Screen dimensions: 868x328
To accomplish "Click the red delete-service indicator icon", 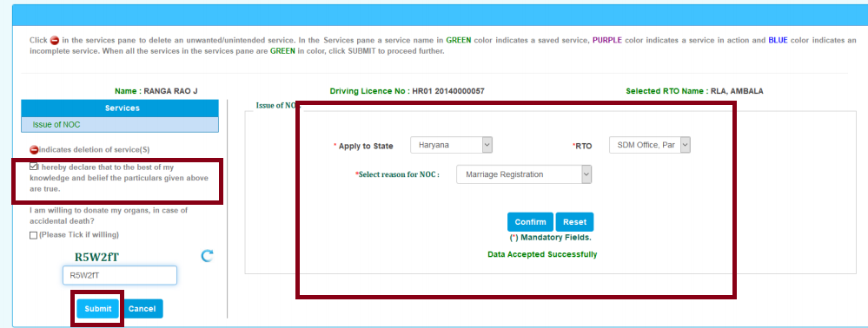I will (x=34, y=150).
